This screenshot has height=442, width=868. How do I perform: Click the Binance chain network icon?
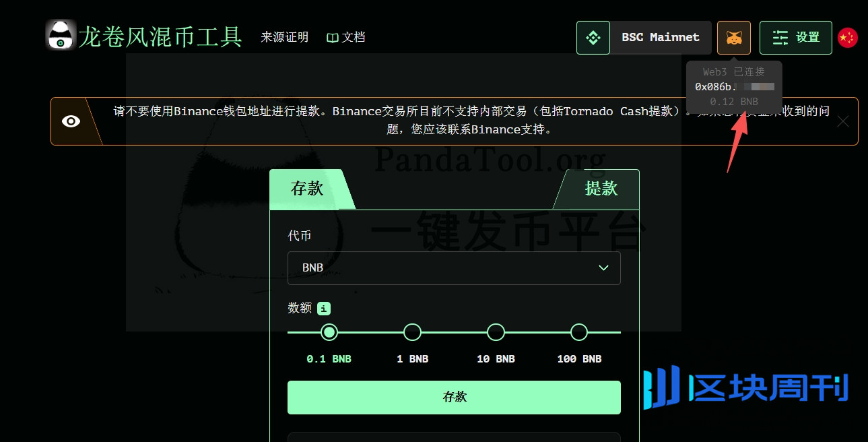point(593,38)
